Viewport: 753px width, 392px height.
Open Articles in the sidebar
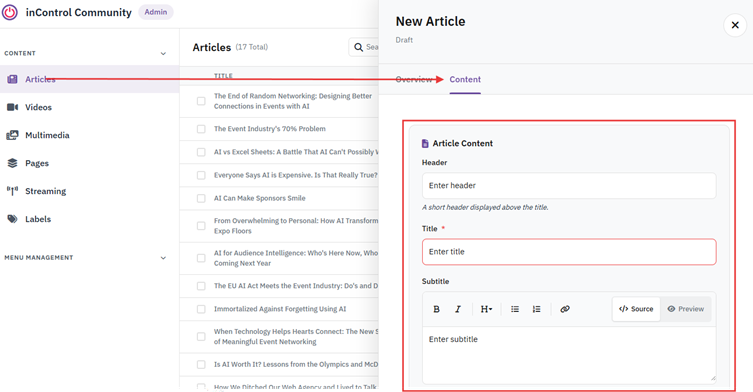tap(89, 79)
